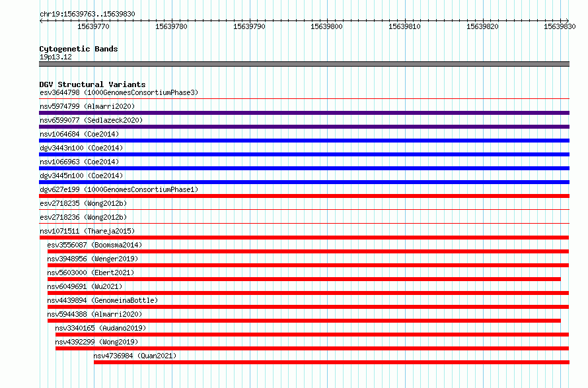
Task: Click the chr19:15639763..15639830 region label
Action: (87, 14)
